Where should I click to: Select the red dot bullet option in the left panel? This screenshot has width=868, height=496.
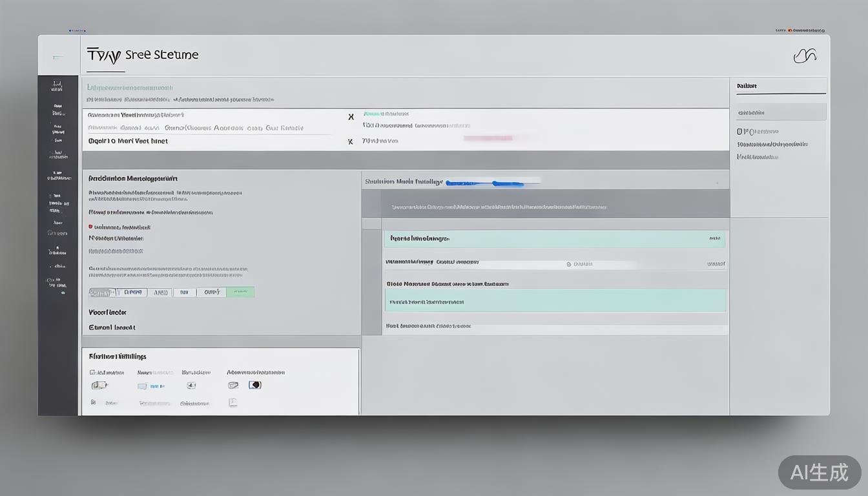click(x=90, y=227)
